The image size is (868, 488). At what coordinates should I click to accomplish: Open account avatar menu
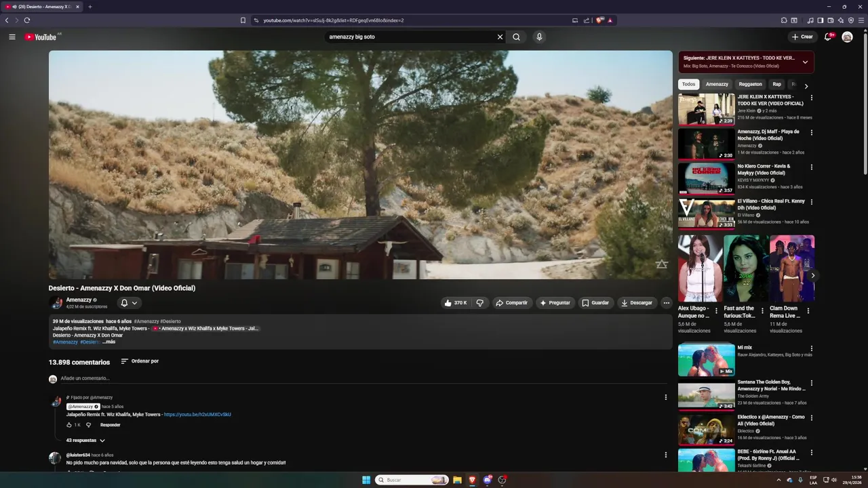pos(847,37)
